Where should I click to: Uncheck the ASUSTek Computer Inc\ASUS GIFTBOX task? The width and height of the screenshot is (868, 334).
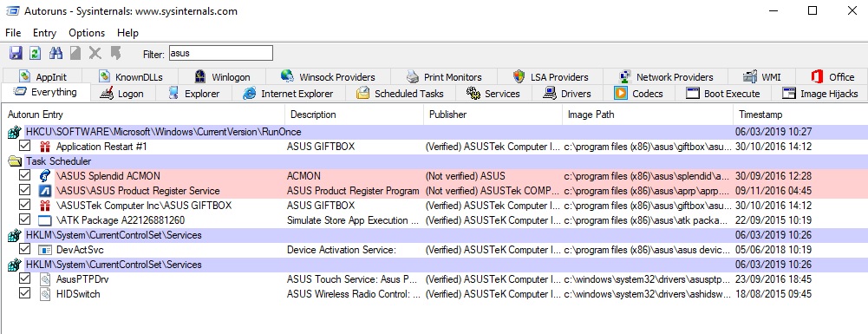coord(24,205)
